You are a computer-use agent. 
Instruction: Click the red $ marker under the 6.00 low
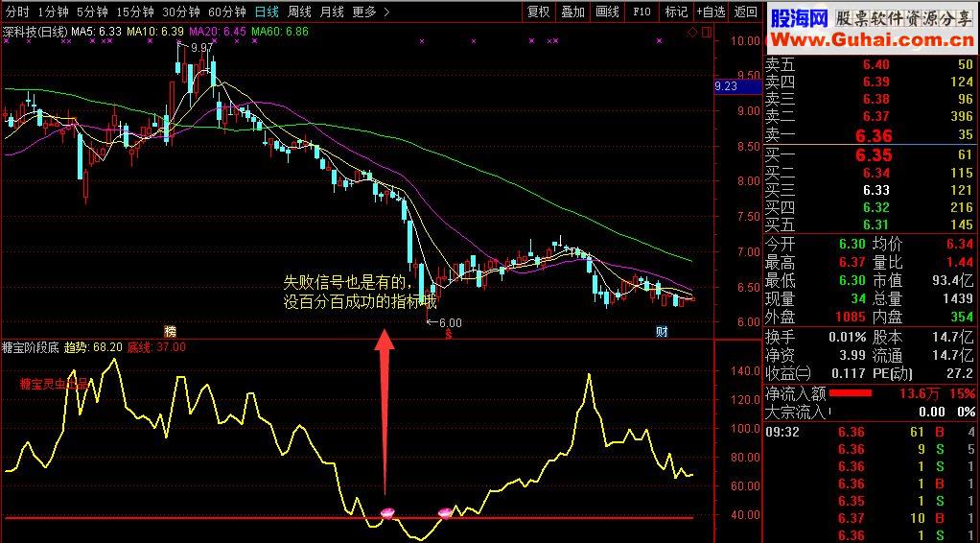click(448, 336)
